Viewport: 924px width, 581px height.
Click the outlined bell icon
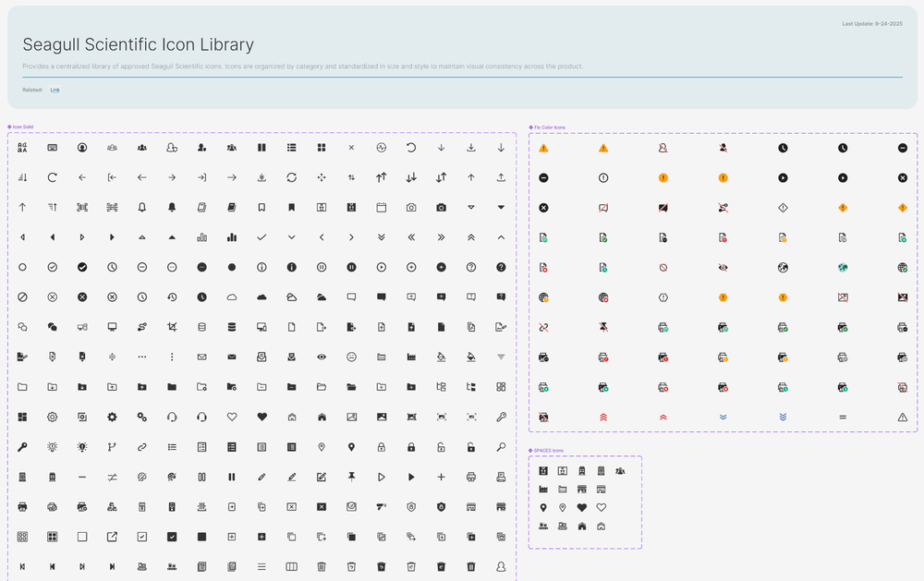point(142,208)
